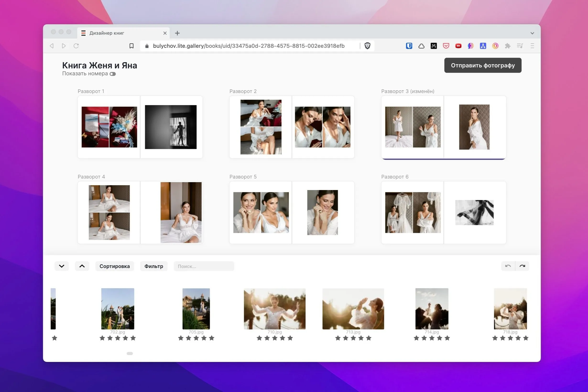Select the tall right-page photo in Разворот 4

181,212
